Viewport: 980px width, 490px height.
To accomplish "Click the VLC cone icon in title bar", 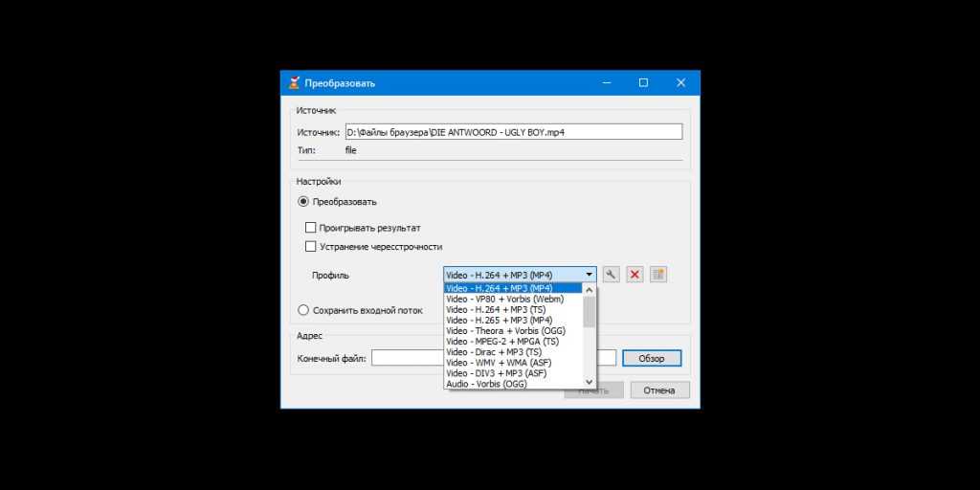I will [294, 83].
